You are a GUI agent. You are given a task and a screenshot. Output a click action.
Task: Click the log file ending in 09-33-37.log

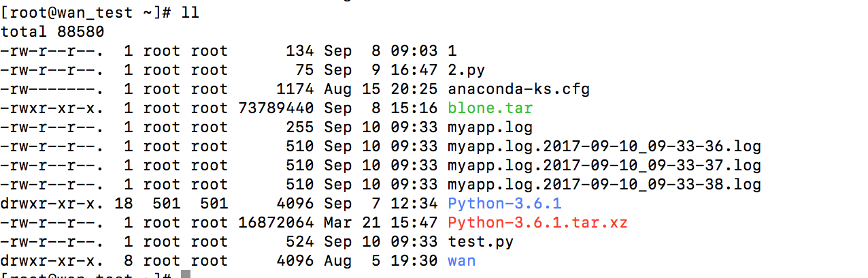tap(604, 166)
